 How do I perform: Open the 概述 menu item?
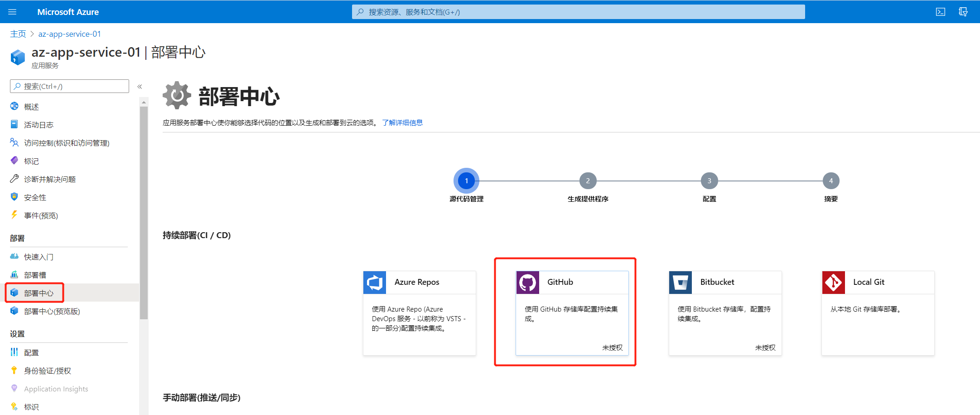[31, 107]
